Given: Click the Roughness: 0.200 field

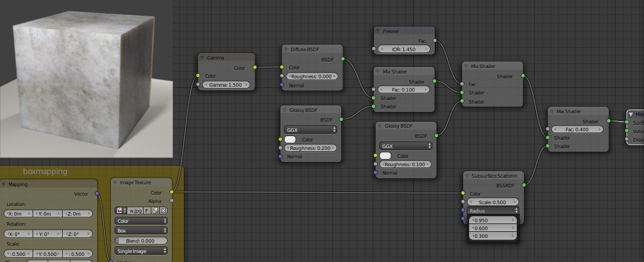Looking at the screenshot, I should pyautogui.click(x=311, y=148).
